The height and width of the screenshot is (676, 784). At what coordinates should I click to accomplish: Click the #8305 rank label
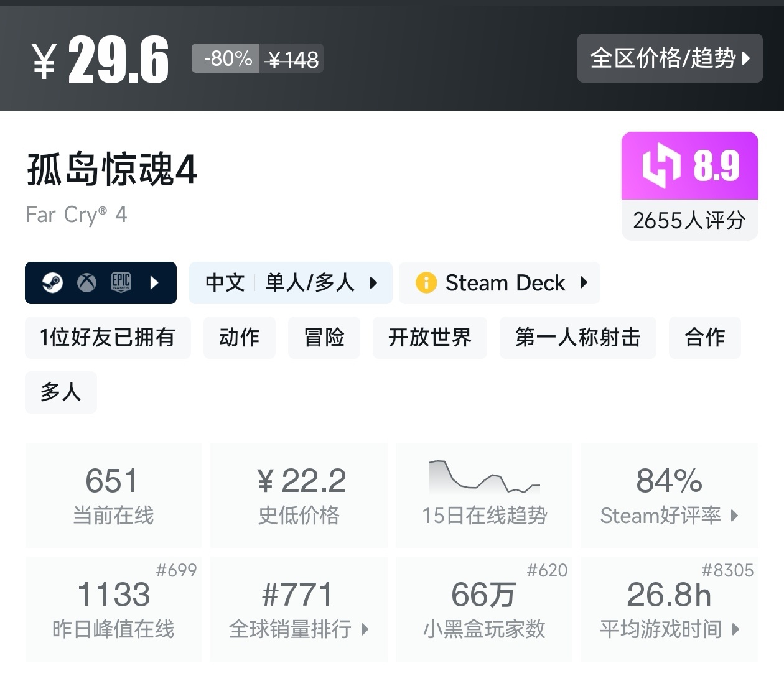(727, 570)
